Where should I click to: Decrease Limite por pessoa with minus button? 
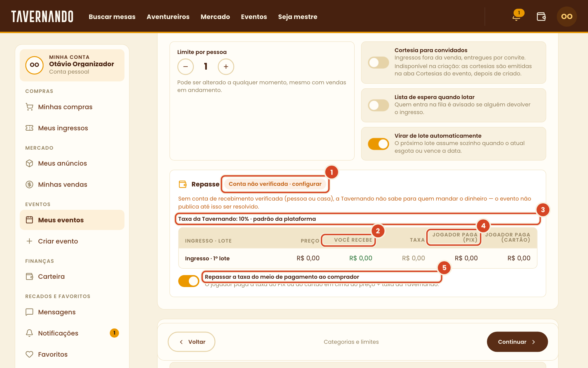186,67
